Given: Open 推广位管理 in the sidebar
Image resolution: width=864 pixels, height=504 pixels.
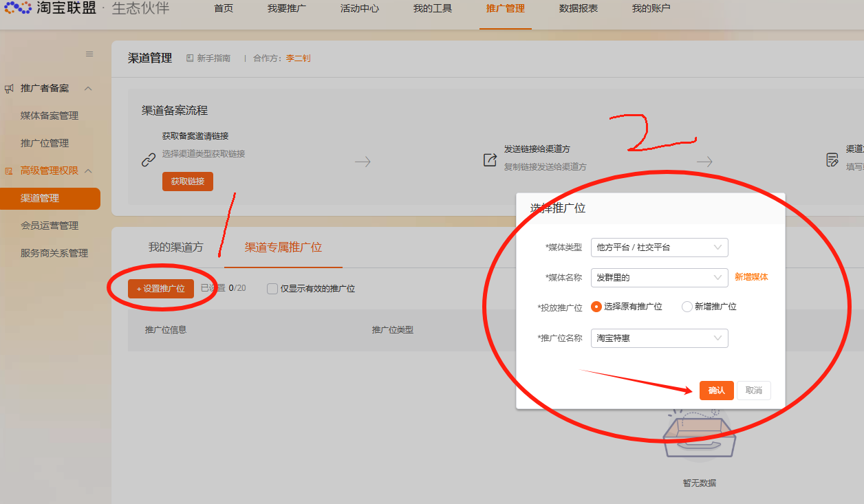Looking at the screenshot, I should 45,143.
